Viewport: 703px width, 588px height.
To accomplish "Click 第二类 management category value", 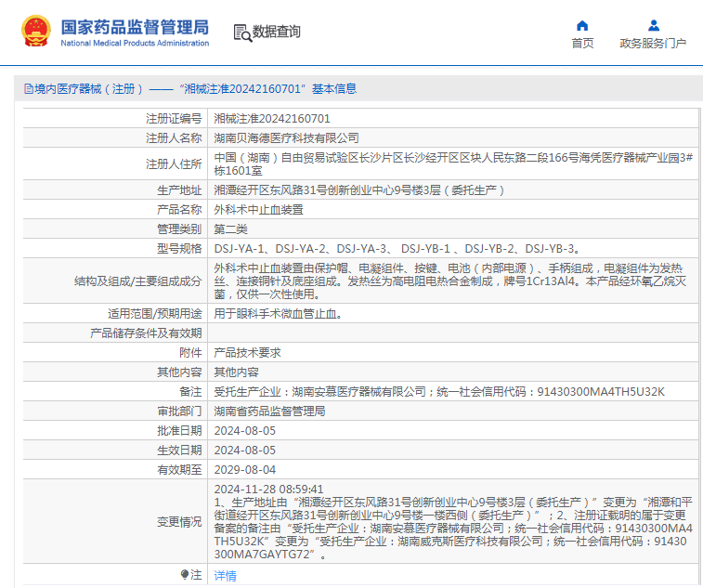I will [230, 229].
